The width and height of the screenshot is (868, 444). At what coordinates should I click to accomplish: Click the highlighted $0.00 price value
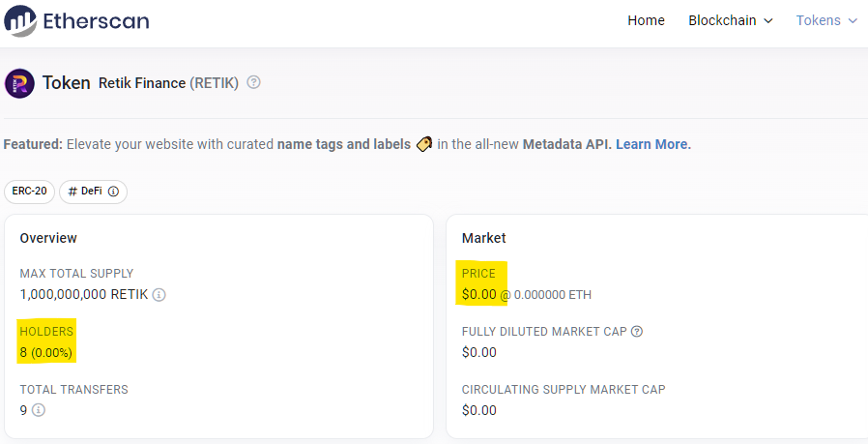pos(478,294)
